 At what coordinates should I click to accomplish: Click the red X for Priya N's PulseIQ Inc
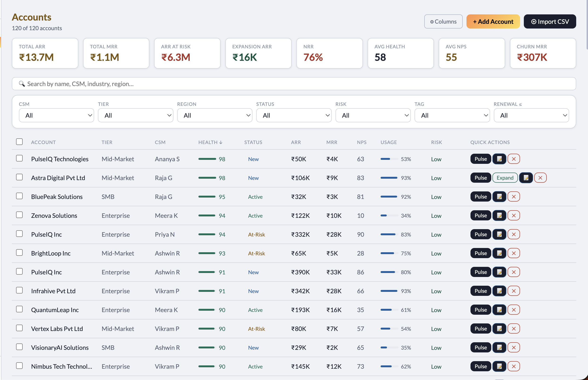514,234
